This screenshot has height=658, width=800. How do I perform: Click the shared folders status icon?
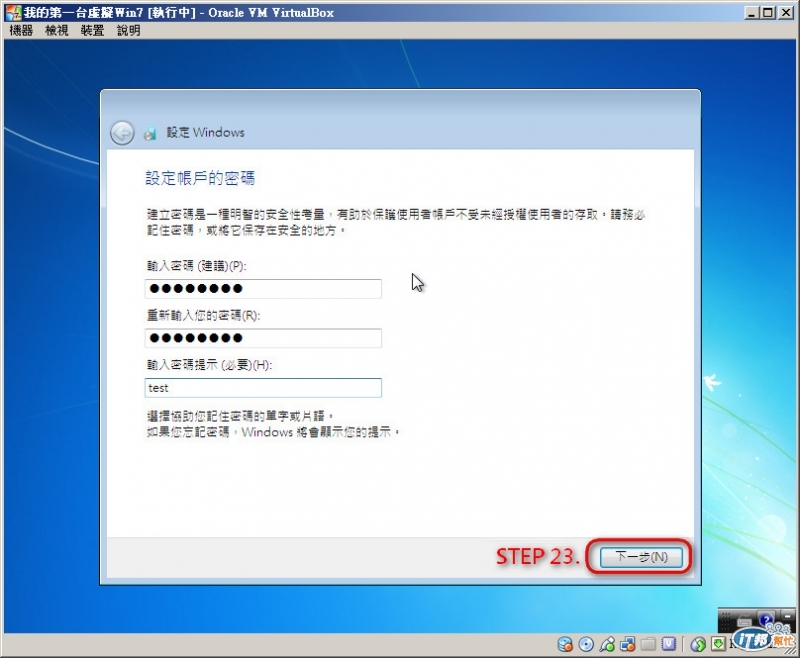coord(648,644)
